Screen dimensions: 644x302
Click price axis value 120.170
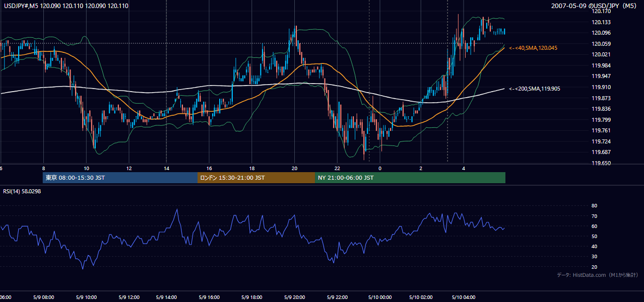[601, 11]
